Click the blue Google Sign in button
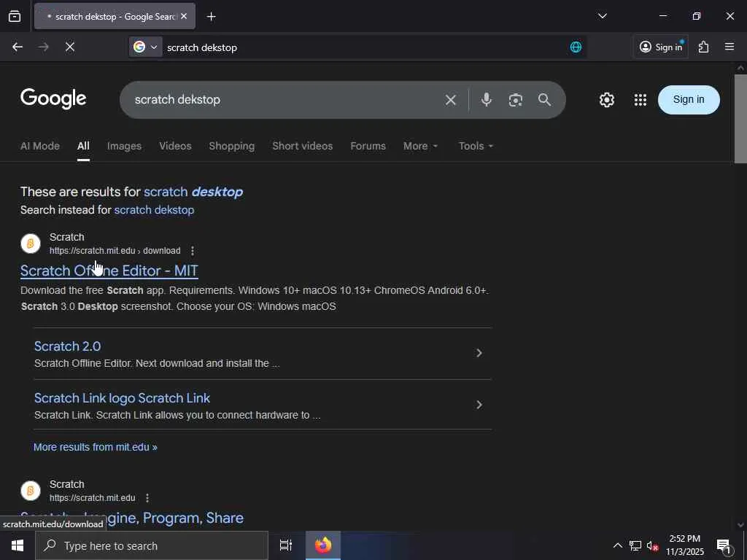 tap(689, 99)
